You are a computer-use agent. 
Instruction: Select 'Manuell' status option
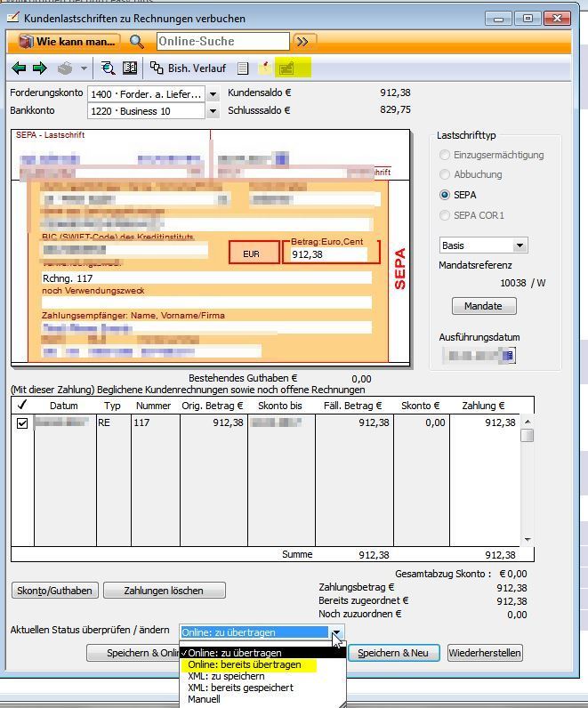[x=262, y=699]
